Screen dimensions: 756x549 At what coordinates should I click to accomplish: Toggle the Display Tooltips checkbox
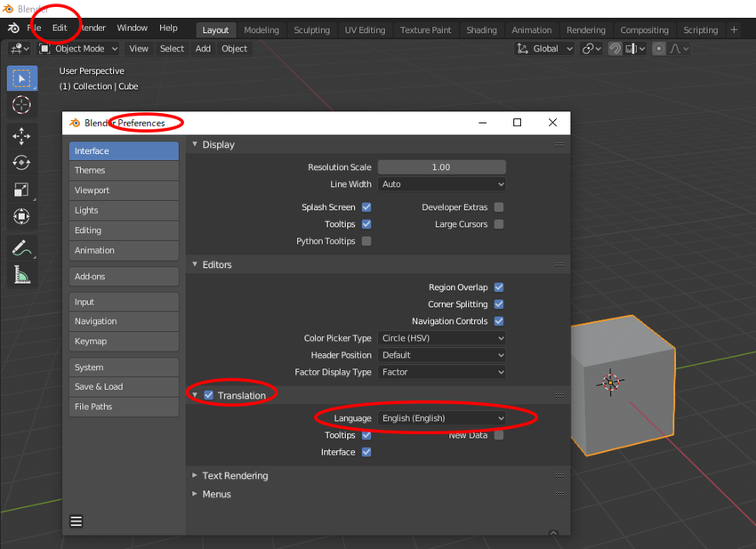click(x=366, y=224)
